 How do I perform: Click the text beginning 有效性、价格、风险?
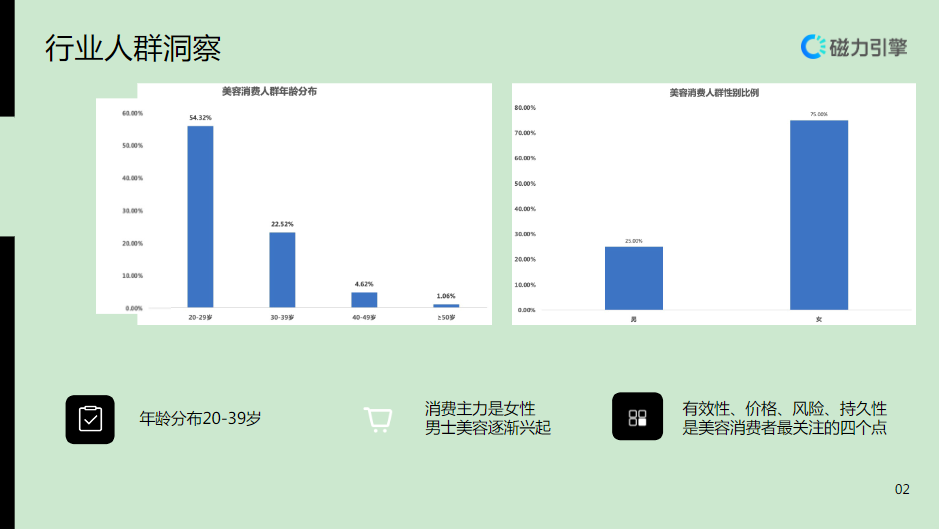tap(784, 409)
